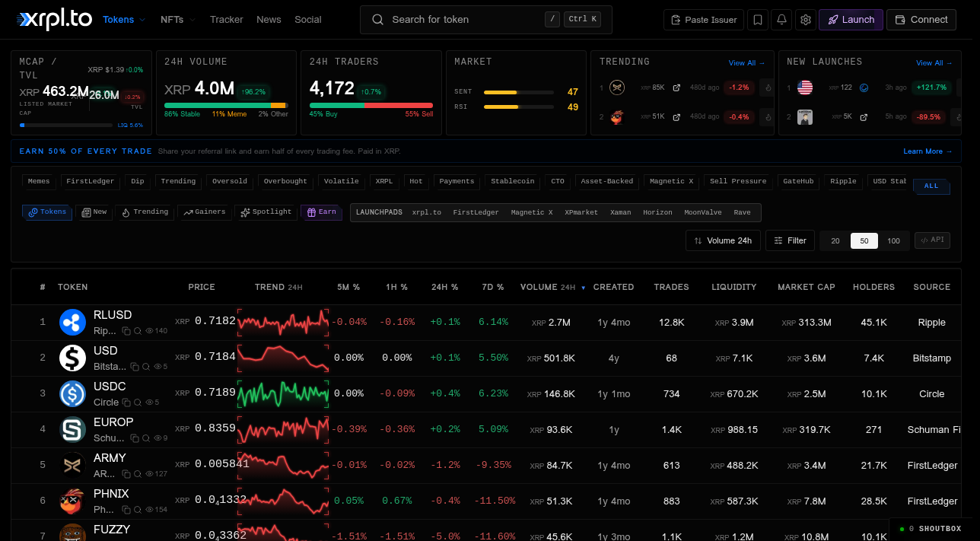This screenshot has height=541, width=980.
Task: Click the USDC token logo
Action: (73, 394)
